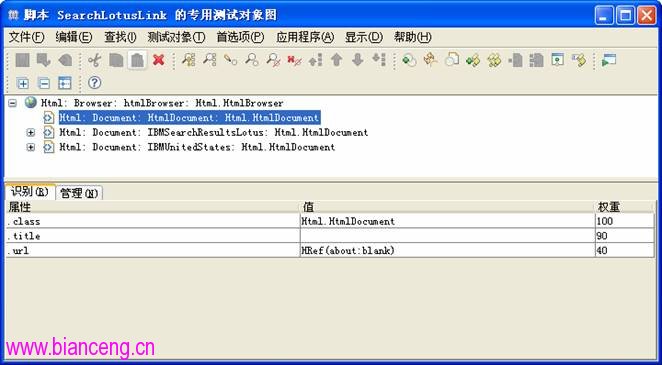The width and height of the screenshot is (662, 365).
Task: Click the key-shaped find icon
Action: [x=230, y=60]
